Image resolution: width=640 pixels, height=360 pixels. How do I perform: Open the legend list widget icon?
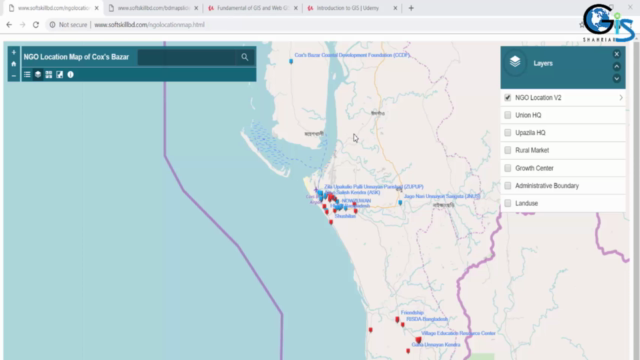tap(27, 74)
